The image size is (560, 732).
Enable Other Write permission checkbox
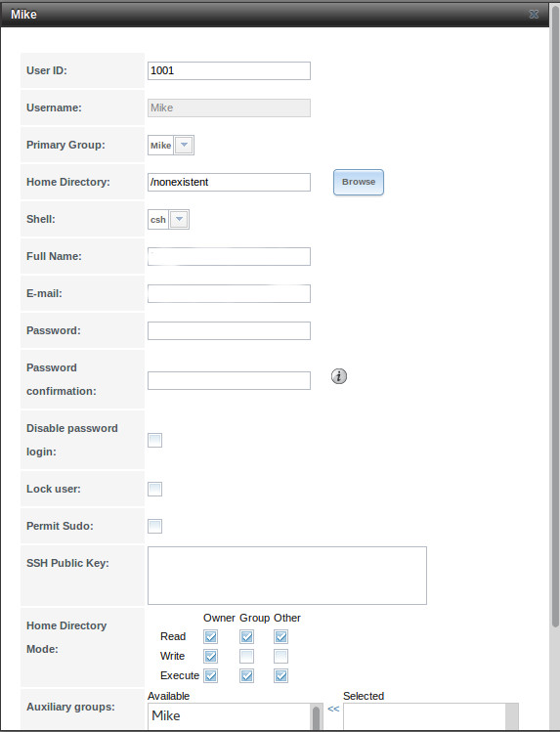280,657
